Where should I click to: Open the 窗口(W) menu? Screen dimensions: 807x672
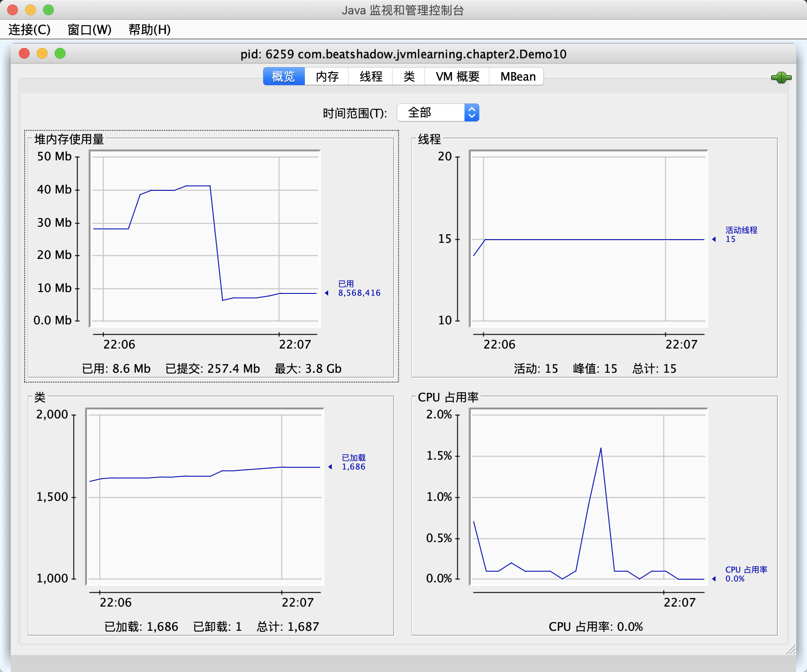[89, 30]
